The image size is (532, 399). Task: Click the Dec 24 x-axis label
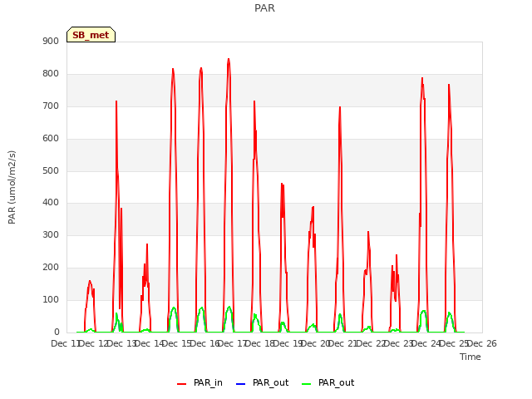[x=426, y=343]
